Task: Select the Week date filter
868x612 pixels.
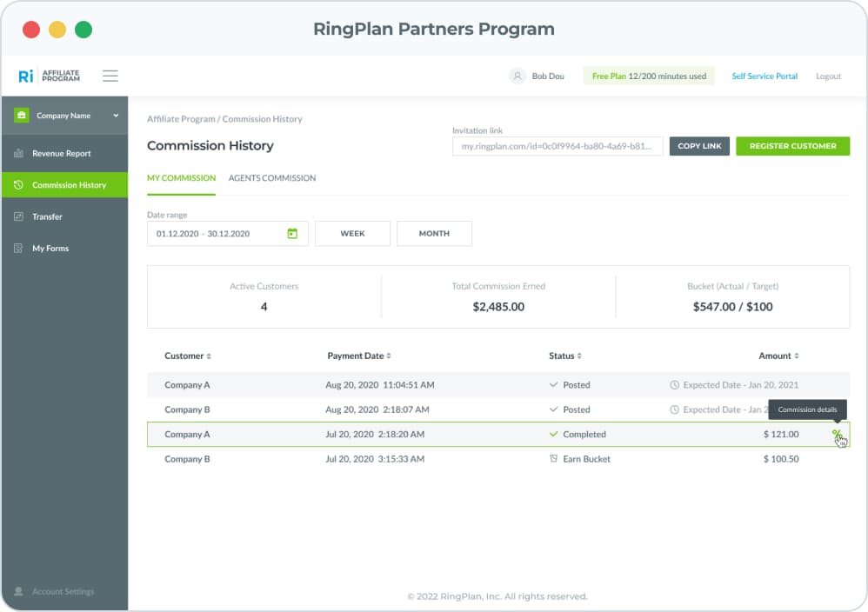Action: [x=352, y=234]
